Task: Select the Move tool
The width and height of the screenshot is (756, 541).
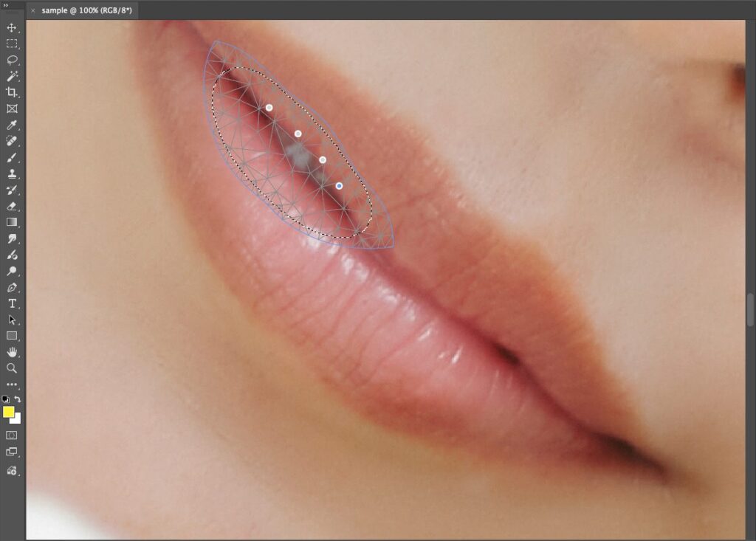Action: pyautogui.click(x=12, y=28)
